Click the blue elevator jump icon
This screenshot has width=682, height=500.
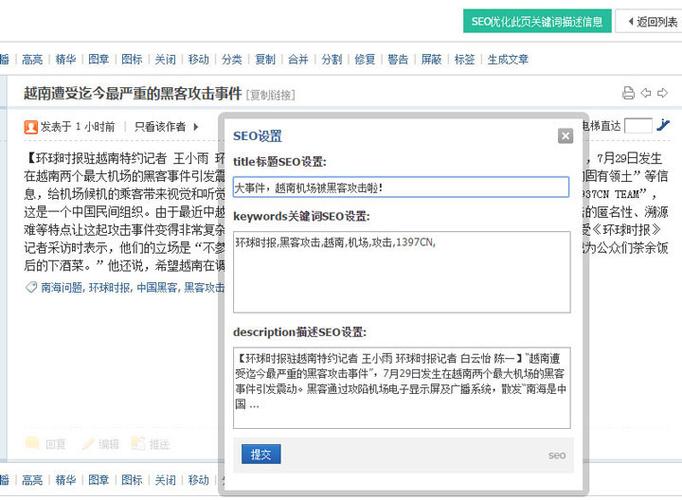[664, 126]
